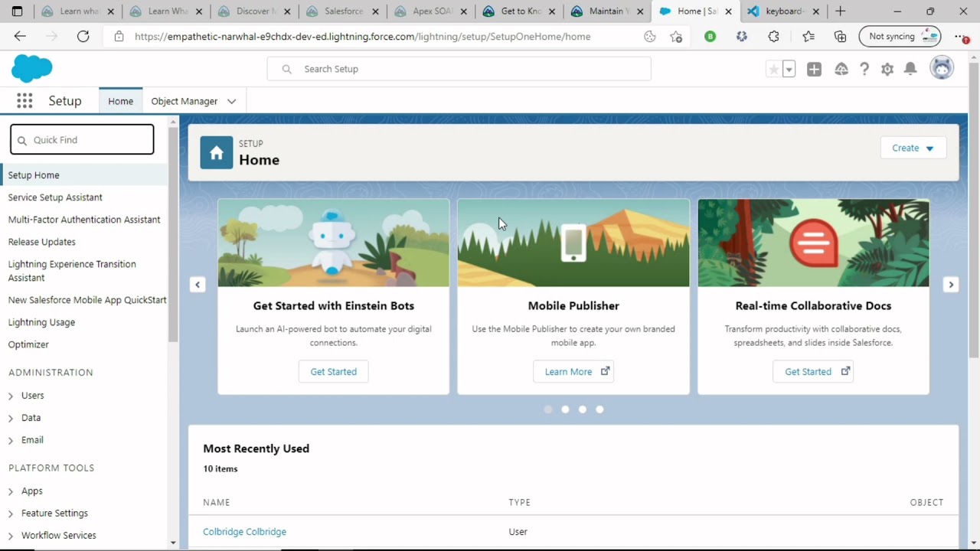Open the Object Manager tab chevron menu
The image size is (980, 551).
pos(231,101)
